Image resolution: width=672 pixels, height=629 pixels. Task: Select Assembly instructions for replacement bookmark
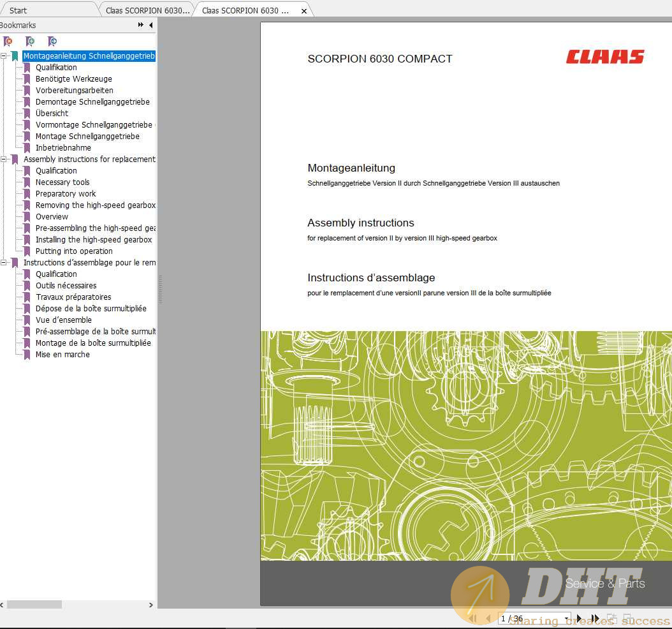[x=89, y=159]
